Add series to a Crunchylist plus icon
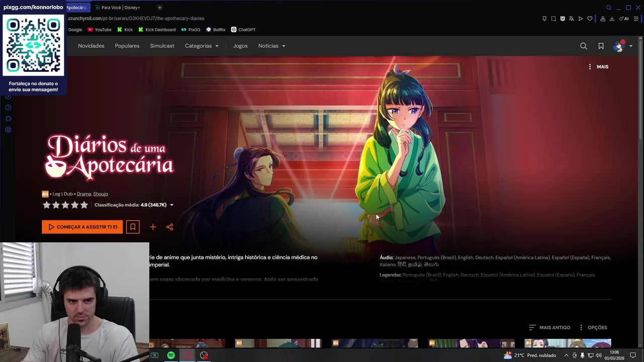This screenshot has width=644, height=362. [153, 227]
